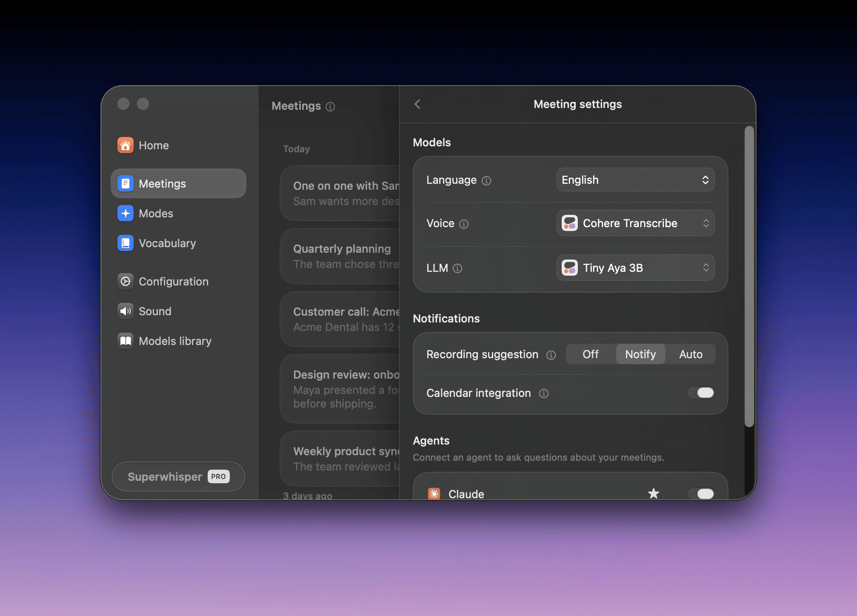Set Recording suggestion to Notify

tap(640, 354)
